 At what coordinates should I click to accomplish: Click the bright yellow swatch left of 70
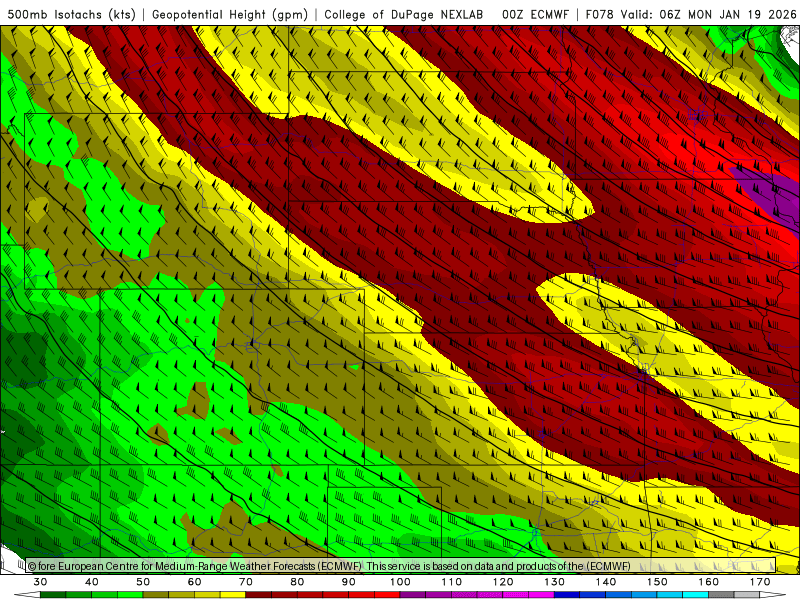pyautogui.click(x=233, y=595)
